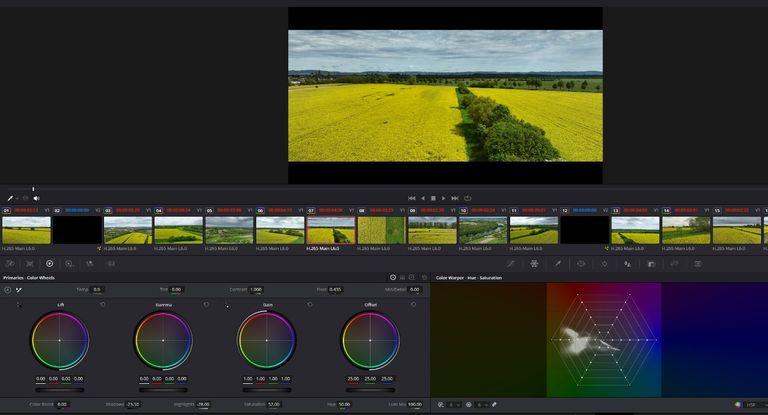Click the Stop button in transport controls
The width and height of the screenshot is (768, 415).
(x=433, y=198)
